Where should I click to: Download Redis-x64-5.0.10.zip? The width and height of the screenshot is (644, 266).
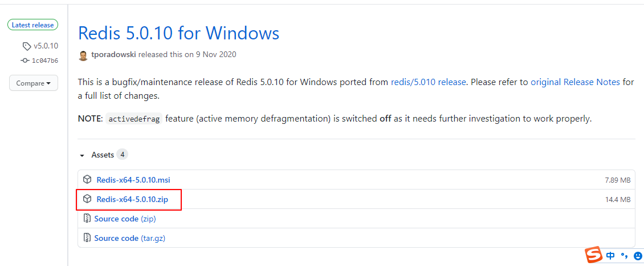click(x=132, y=199)
